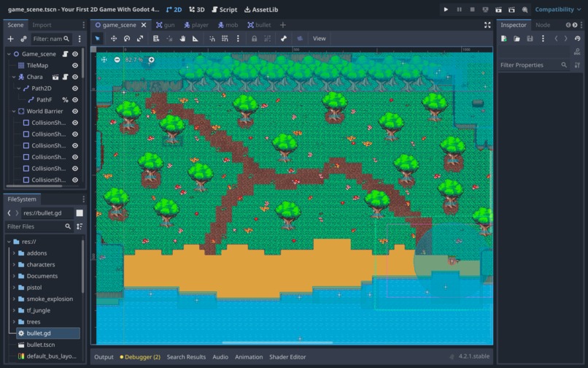This screenshot has width=588, height=368.
Task: Create a new resource in Inspector
Action: tap(503, 38)
